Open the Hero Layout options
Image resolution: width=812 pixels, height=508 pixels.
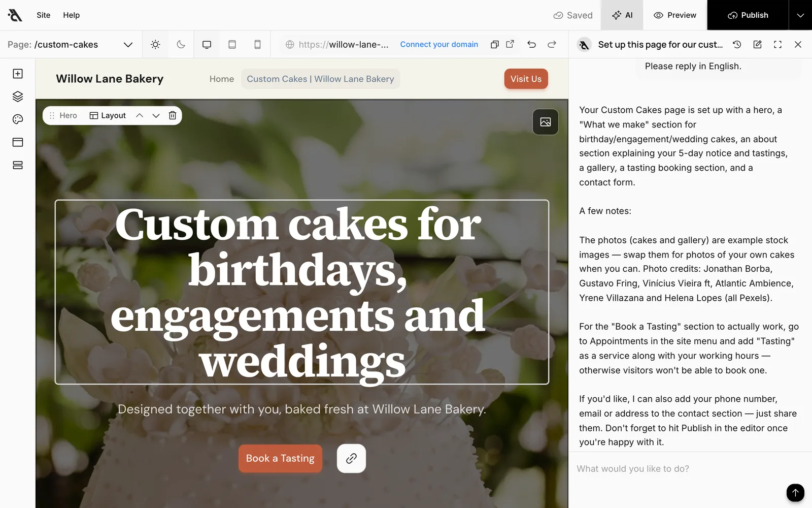tap(108, 116)
